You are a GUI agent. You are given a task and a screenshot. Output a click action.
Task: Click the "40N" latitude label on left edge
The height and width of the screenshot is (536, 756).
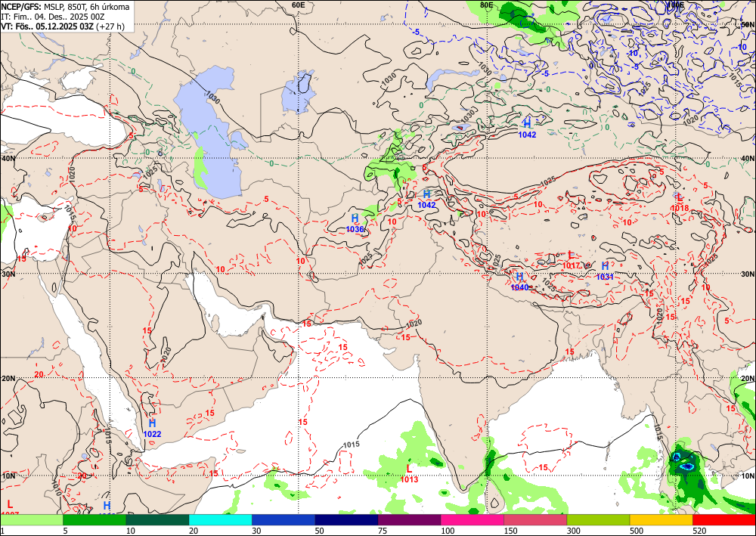point(8,159)
